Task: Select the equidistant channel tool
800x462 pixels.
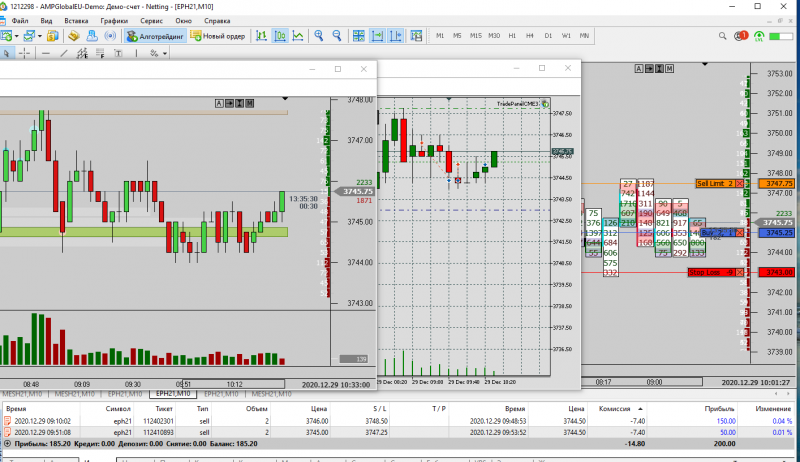Action: click(82, 53)
